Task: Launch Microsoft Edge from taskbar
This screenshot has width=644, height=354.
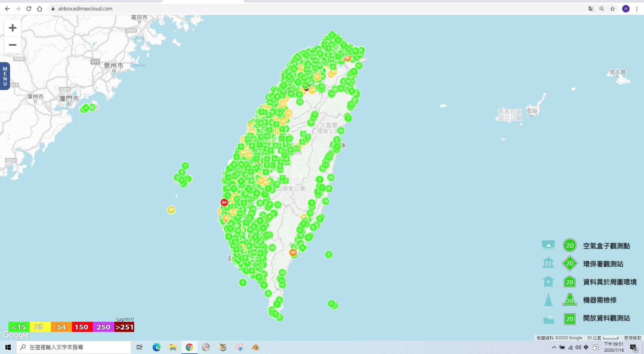Action: coord(156,347)
